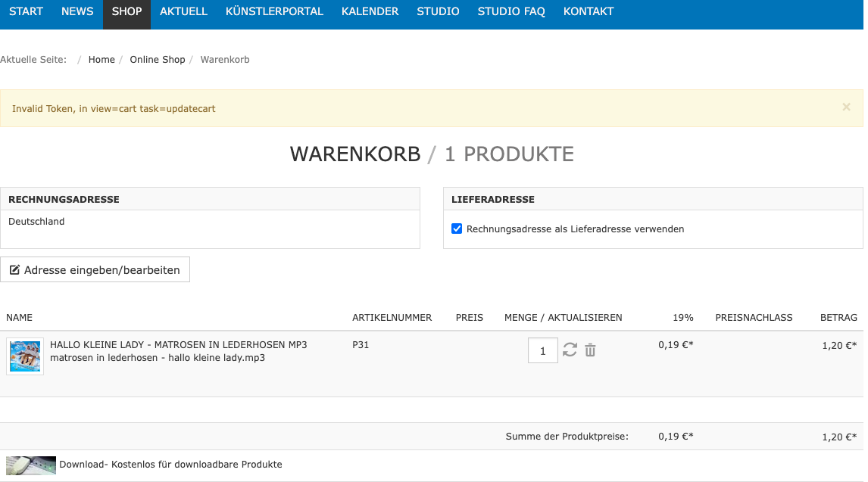868x482 pixels.
Task: Click Home breadcrumb link
Action: click(x=101, y=60)
